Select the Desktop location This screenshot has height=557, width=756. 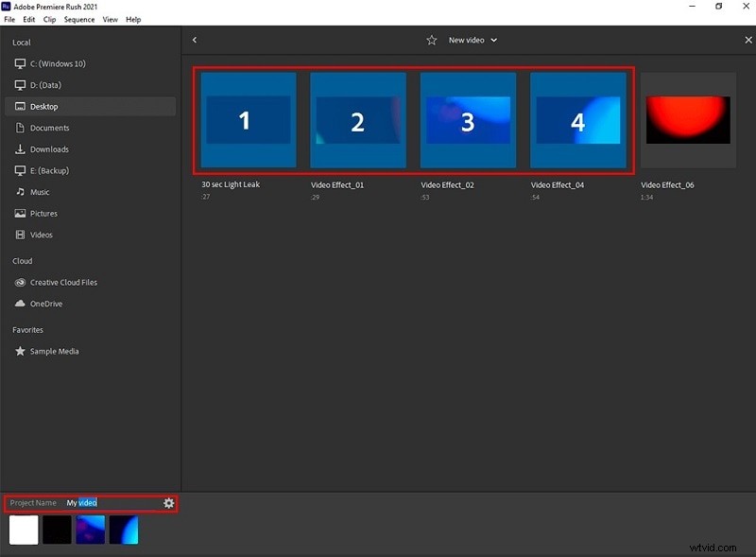(44, 106)
